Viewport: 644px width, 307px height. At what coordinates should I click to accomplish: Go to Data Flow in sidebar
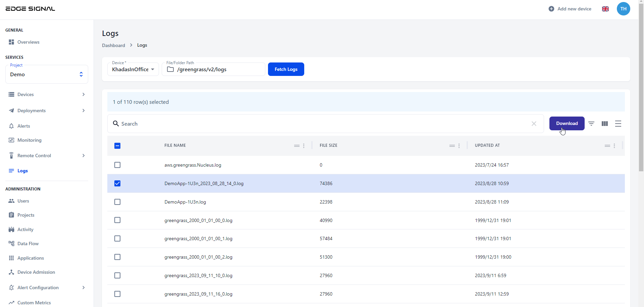tap(28, 244)
